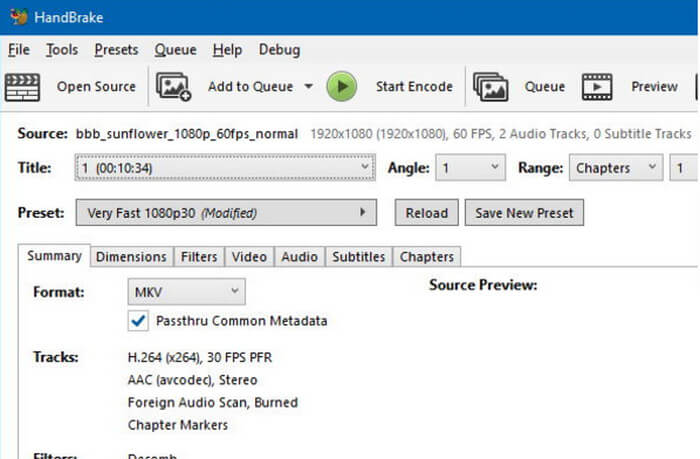This screenshot has width=700, height=459.
Task: Click the green Start Encode play icon
Action: (342, 87)
